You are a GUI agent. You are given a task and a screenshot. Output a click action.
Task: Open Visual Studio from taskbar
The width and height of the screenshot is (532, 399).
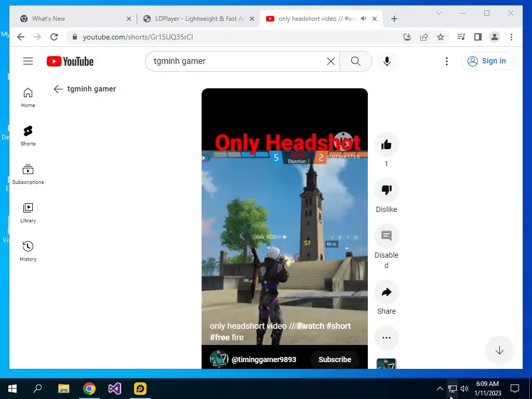[115, 389]
